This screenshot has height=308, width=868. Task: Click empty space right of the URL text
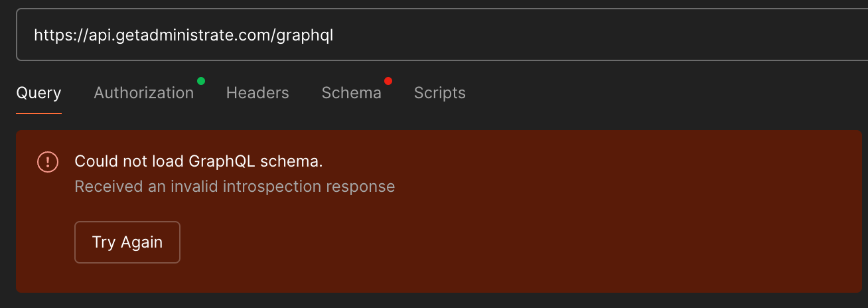tap(597, 35)
